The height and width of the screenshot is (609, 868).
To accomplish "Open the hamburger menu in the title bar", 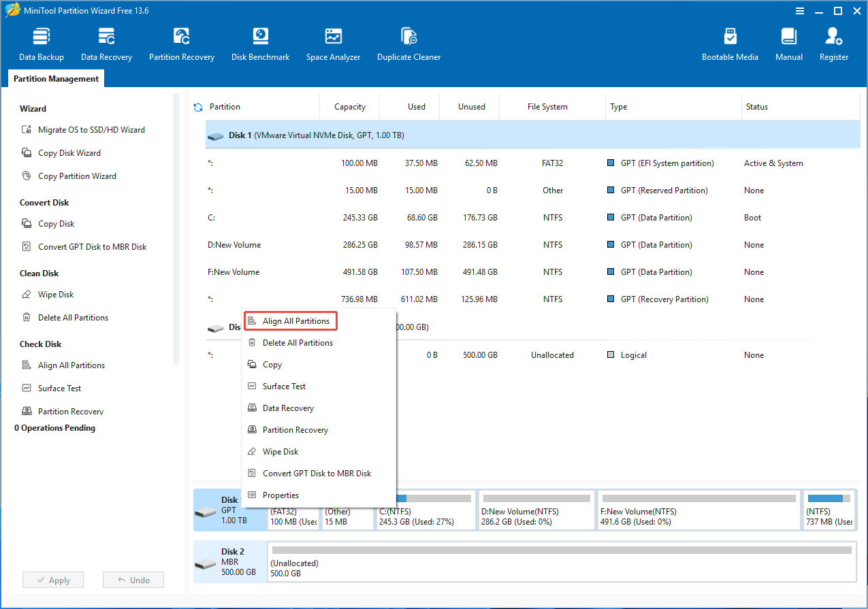I will coord(800,11).
